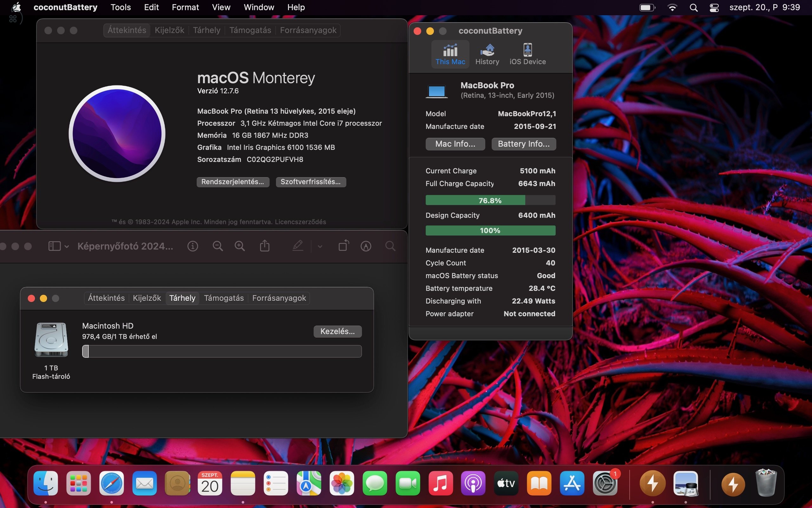Viewport: 812px width, 508px height.
Task: Click battery status icon in menu bar
Action: pos(647,7)
